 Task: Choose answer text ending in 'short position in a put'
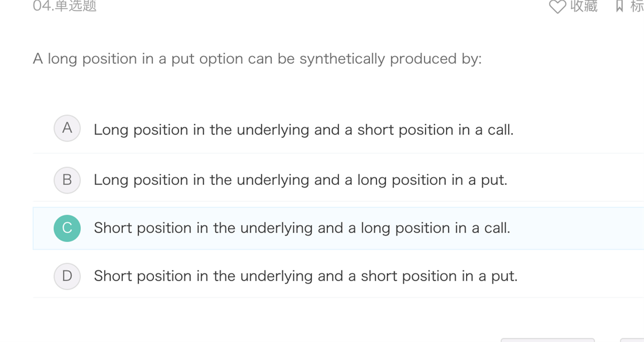point(306,276)
